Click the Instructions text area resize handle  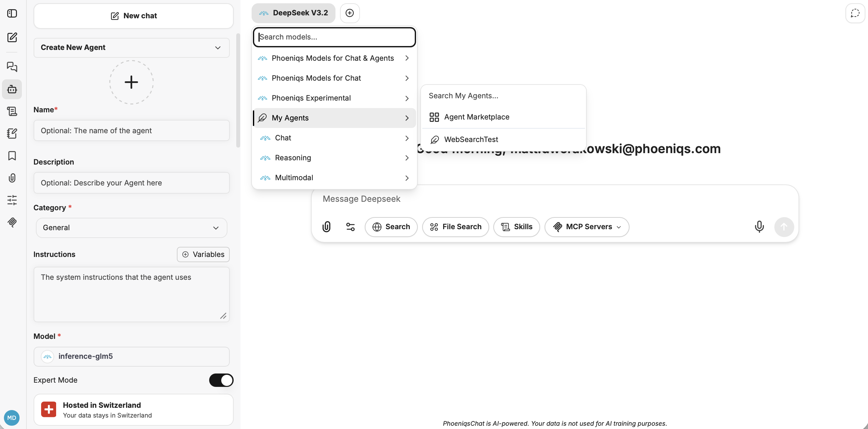tap(223, 316)
